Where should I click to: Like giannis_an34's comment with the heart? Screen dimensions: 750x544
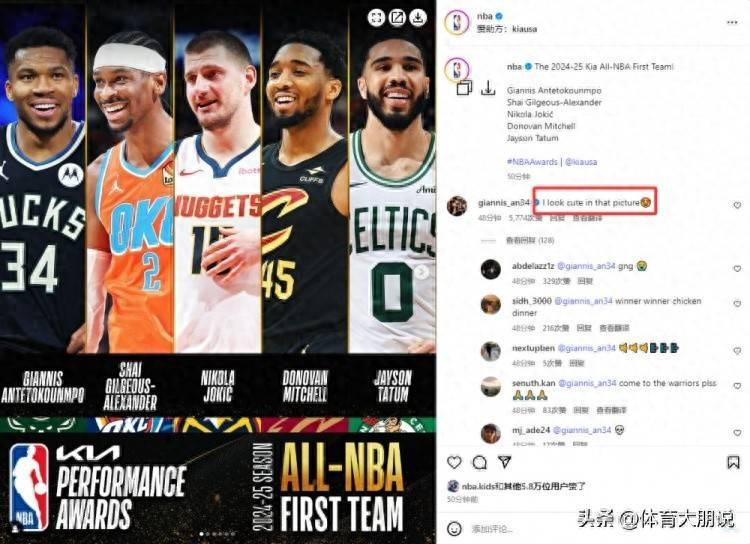737,205
